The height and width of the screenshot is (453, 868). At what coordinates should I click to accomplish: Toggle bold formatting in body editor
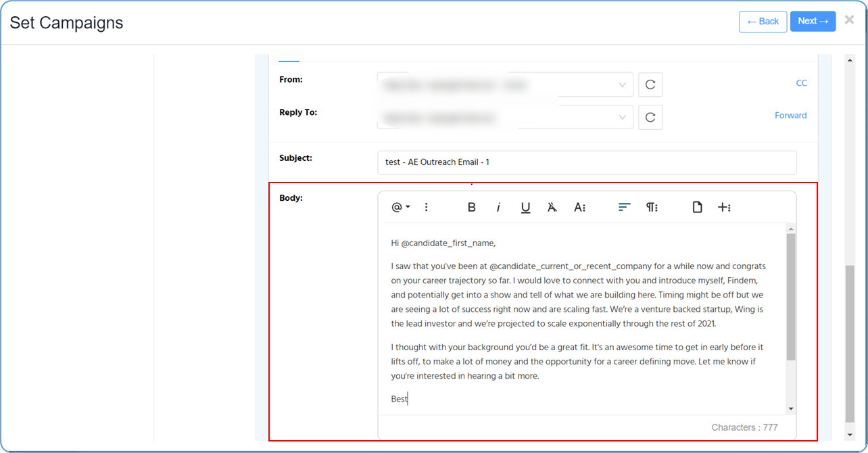pyautogui.click(x=472, y=208)
